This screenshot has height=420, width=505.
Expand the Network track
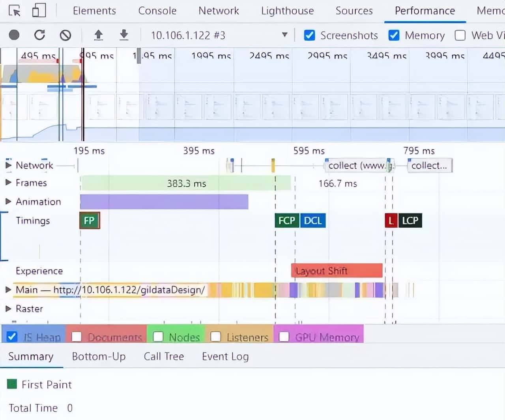[8, 165]
